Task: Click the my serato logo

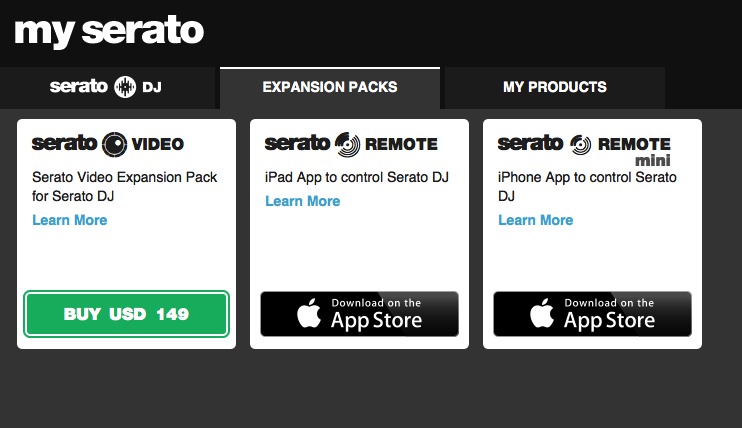Action: (109, 30)
